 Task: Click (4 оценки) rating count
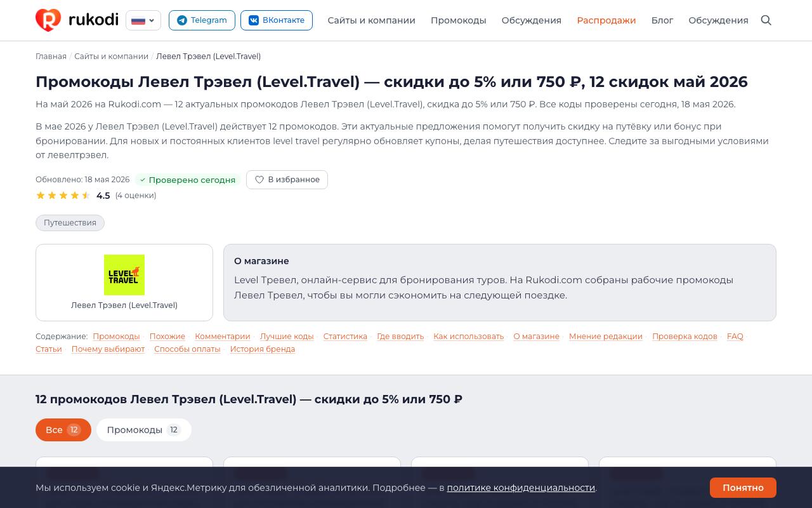[136, 196]
